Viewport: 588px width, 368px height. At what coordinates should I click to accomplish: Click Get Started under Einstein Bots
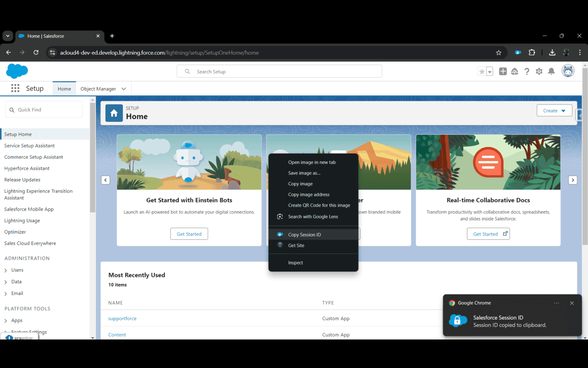tap(189, 234)
